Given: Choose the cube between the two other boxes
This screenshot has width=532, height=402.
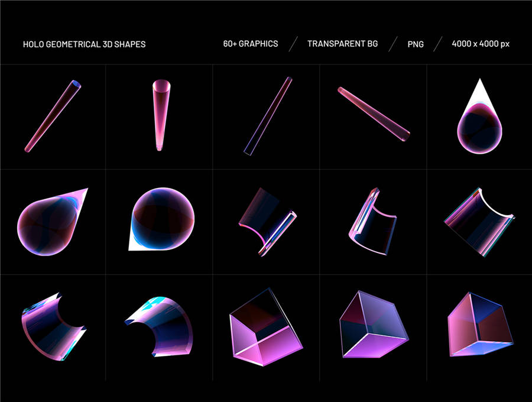Looking at the screenshot, I should (371, 325).
